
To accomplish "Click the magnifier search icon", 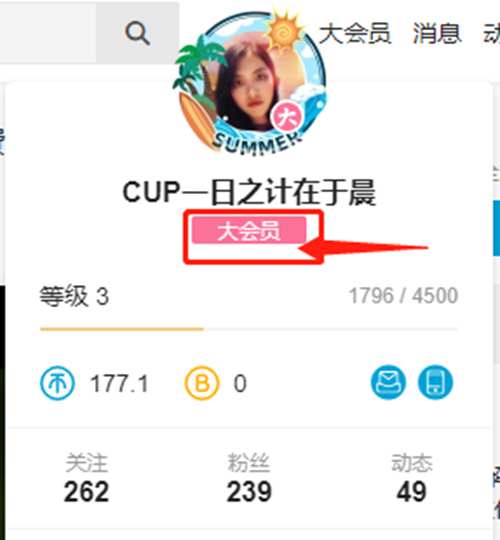I will pyautogui.click(x=137, y=33).
